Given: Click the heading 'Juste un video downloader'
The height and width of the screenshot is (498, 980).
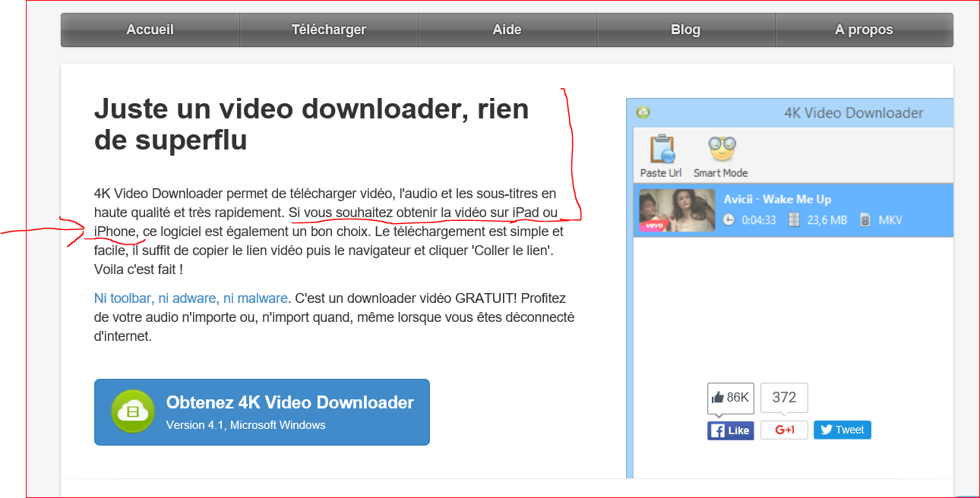Looking at the screenshot, I should [311, 124].
